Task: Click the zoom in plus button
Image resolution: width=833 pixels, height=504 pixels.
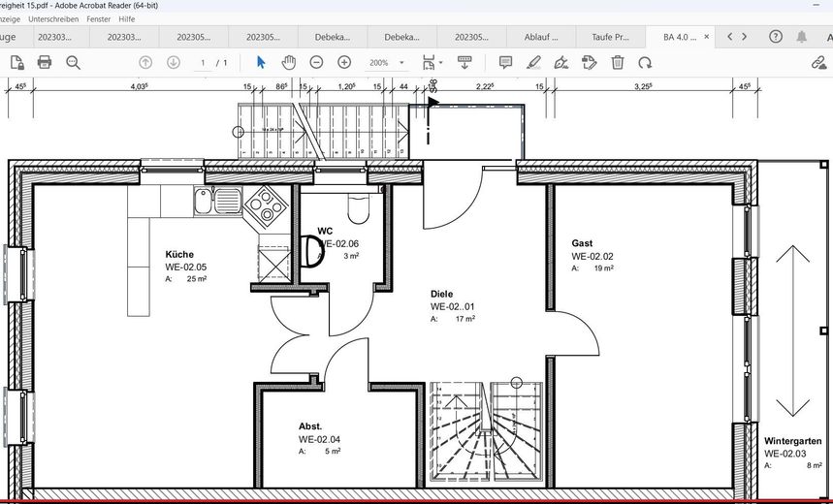Action: [344, 62]
